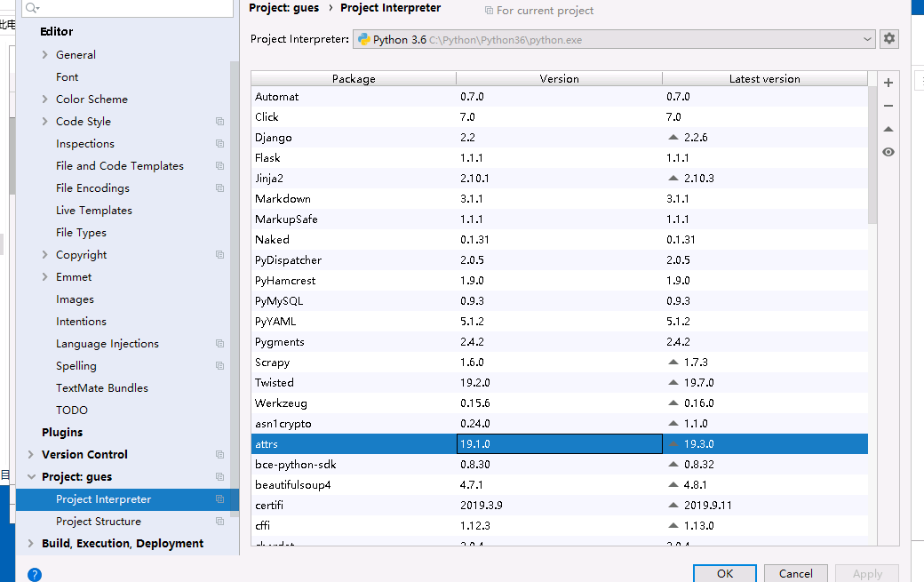Image resolution: width=924 pixels, height=582 pixels.
Task: Select the PyDispatcher package row
Action: (559, 259)
